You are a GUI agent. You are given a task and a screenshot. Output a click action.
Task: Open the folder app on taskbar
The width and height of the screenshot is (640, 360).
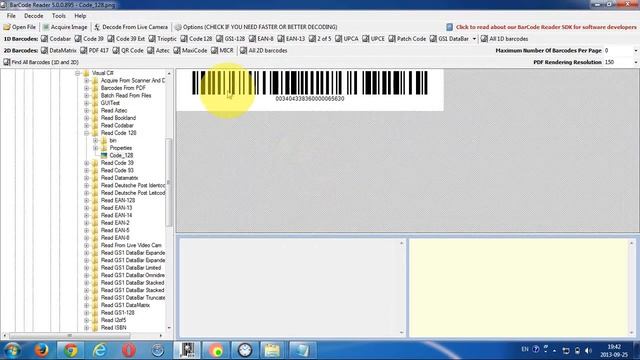[x=272, y=350]
